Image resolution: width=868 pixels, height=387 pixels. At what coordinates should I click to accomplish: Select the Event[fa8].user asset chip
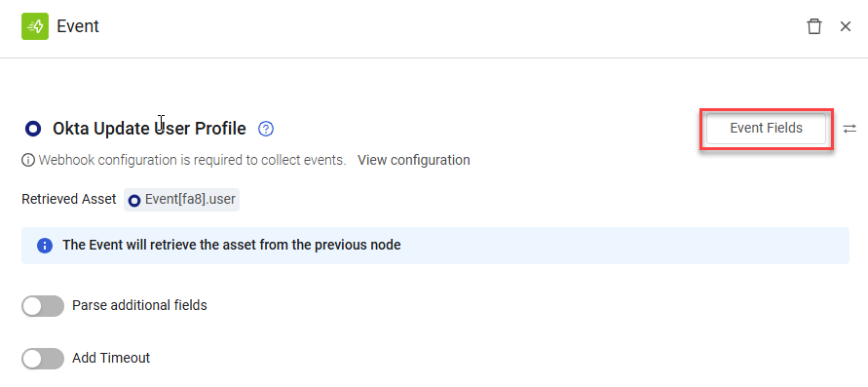(181, 199)
